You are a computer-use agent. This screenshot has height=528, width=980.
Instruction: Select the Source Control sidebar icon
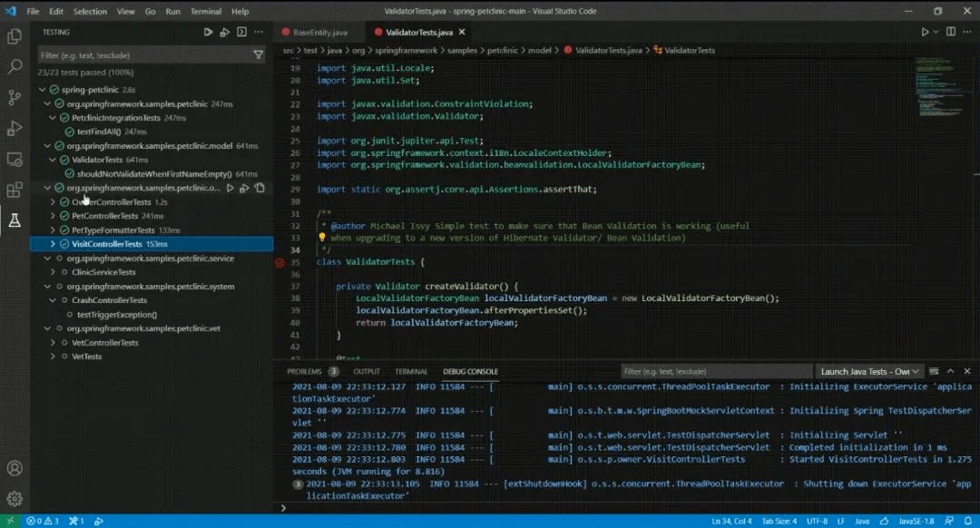[x=14, y=95]
